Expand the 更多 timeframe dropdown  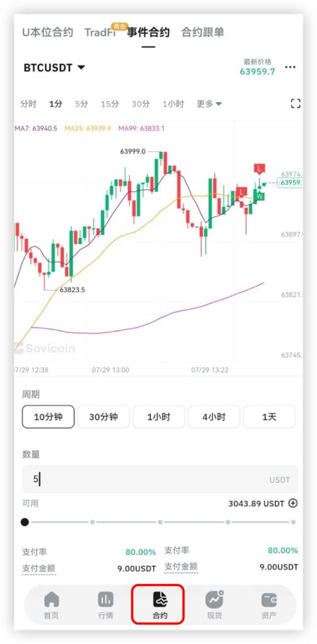point(209,104)
